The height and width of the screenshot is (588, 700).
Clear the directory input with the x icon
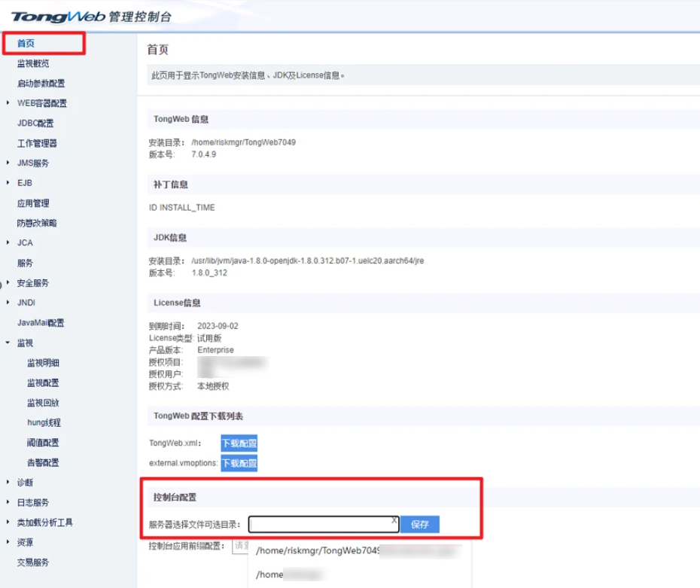pos(394,520)
